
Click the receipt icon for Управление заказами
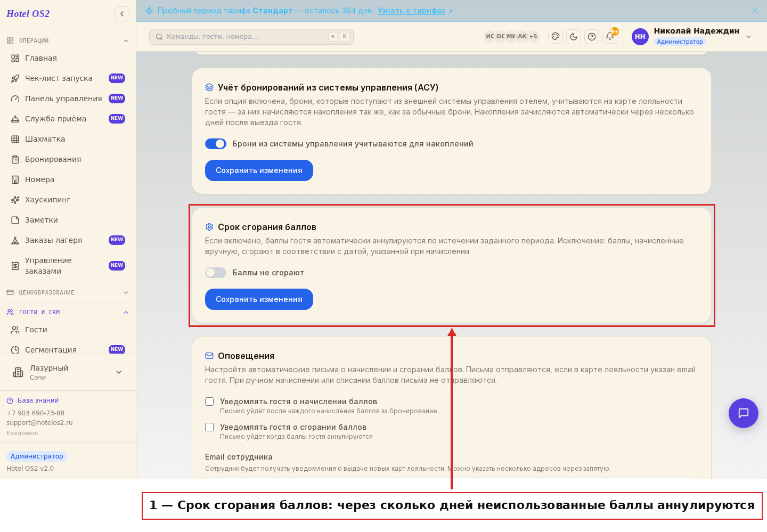click(15, 266)
